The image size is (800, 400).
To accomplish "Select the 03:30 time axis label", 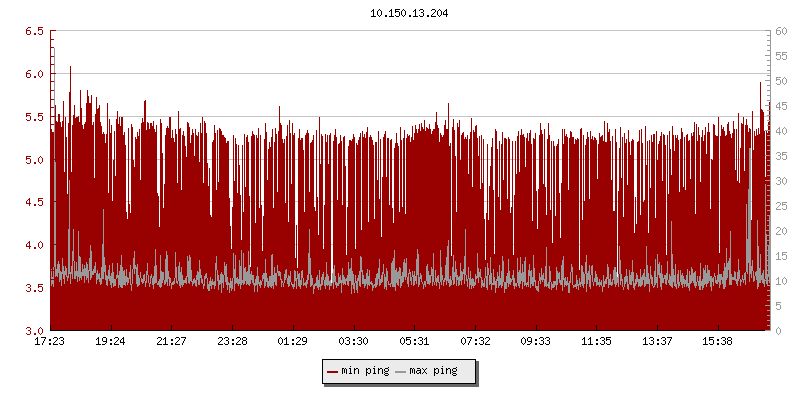I will point(354,341).
